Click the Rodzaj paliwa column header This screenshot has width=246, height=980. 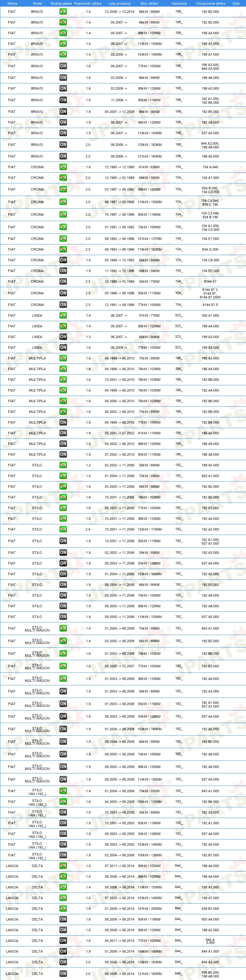[61, 3]
